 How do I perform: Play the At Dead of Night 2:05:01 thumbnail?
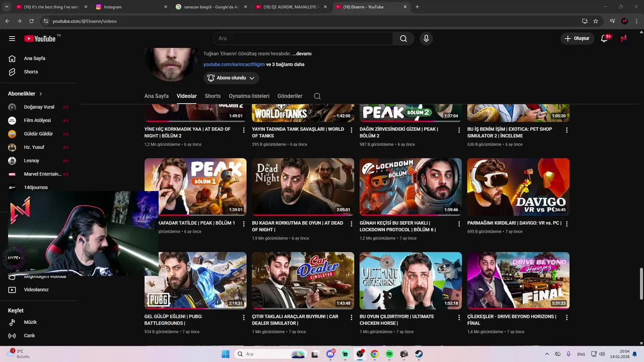303,187
